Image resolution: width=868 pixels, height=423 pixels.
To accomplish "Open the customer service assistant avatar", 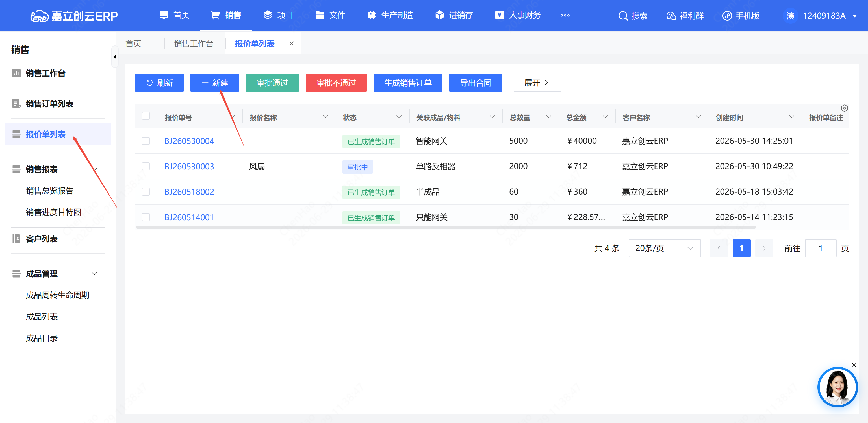I will (x=837, y=387).
